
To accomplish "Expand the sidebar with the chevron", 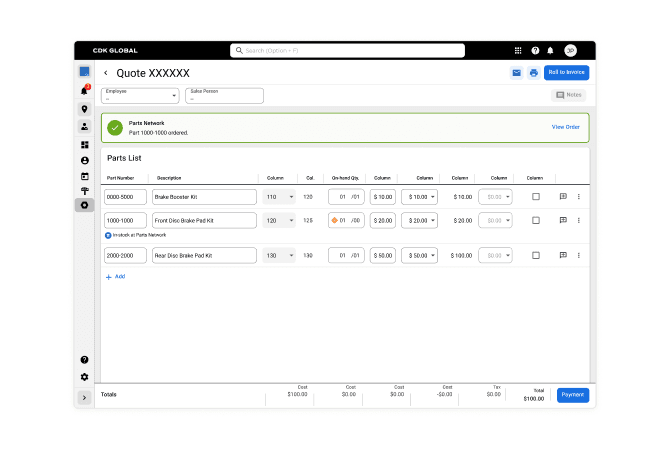I will [85, 398].
